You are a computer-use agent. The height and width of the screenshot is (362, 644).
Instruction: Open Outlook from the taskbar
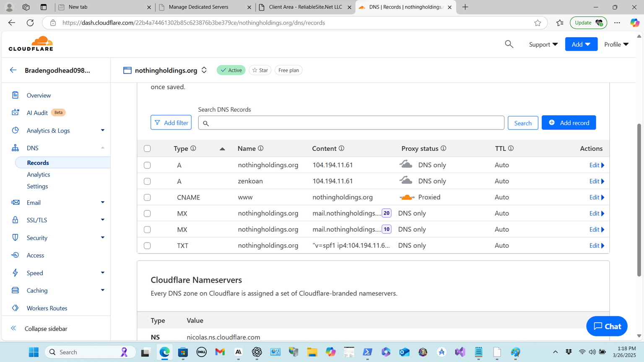pos(404,352)
